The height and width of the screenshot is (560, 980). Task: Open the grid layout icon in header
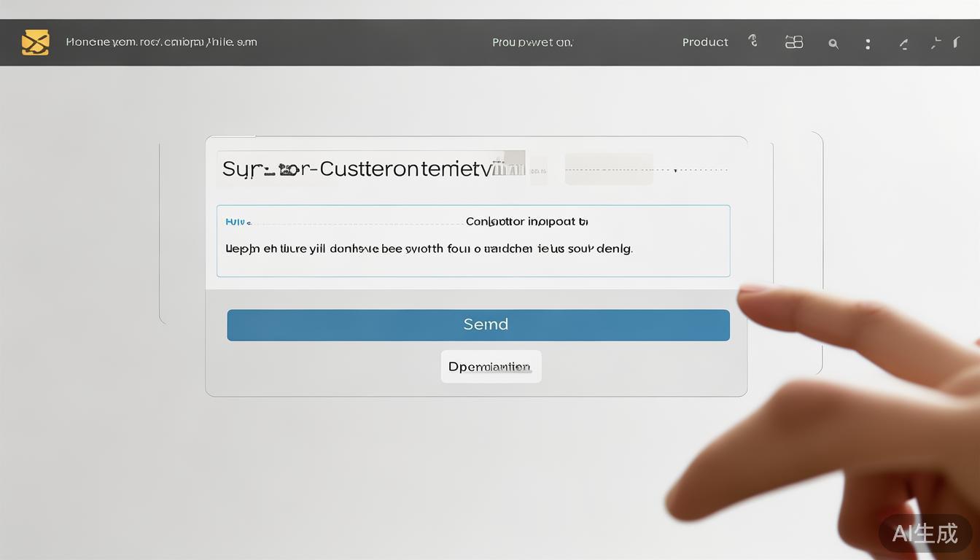pyautogui.click(x=793, y=42)
